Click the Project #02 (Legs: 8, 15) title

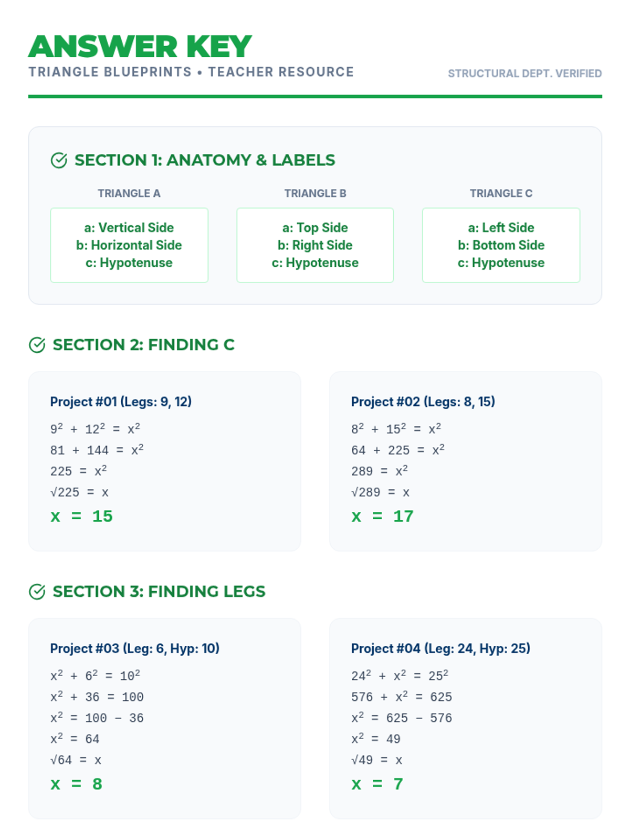coord(423,402)
